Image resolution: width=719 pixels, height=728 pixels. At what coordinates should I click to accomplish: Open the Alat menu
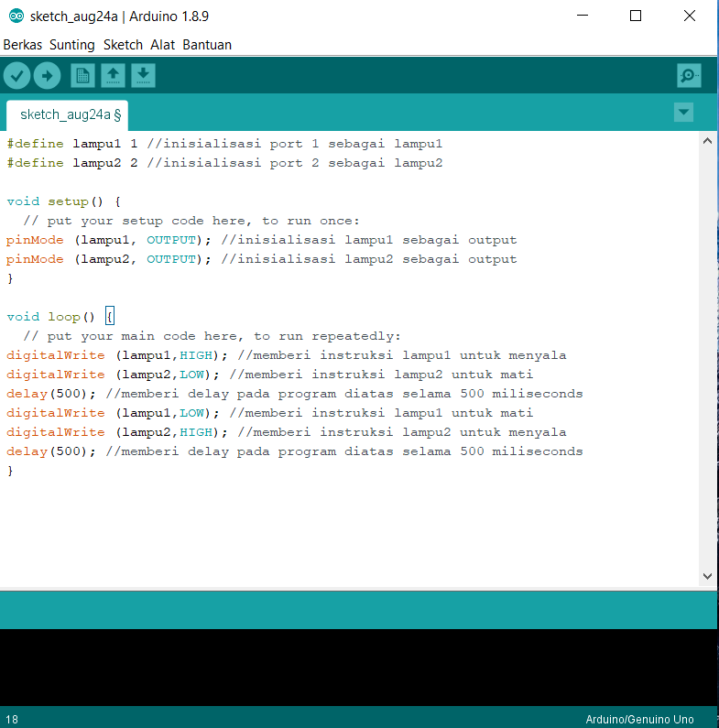coord(162,45)
